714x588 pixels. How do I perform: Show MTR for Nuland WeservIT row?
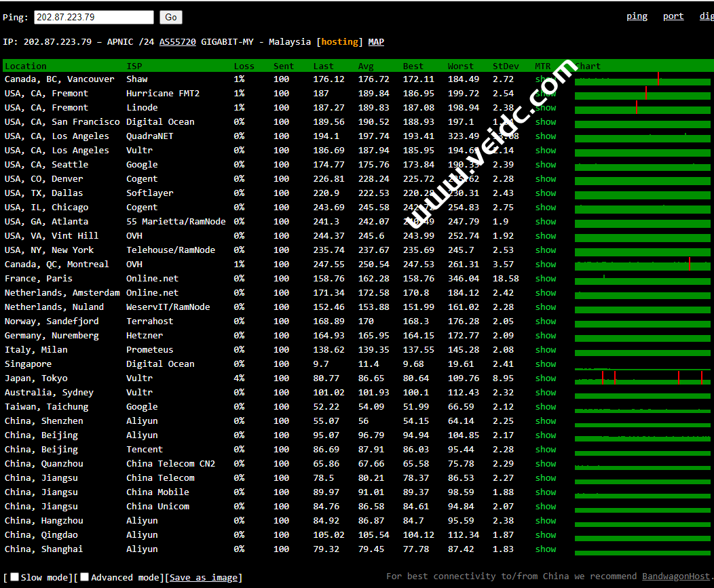546,307
